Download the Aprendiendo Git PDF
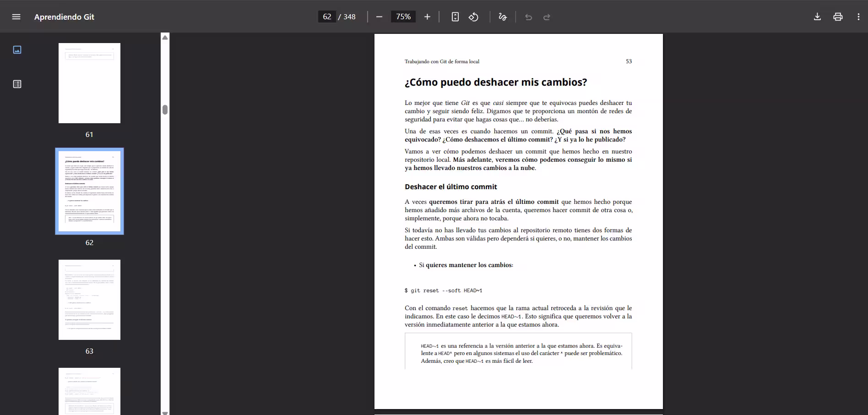868x415 pixels. coord(817,17)
